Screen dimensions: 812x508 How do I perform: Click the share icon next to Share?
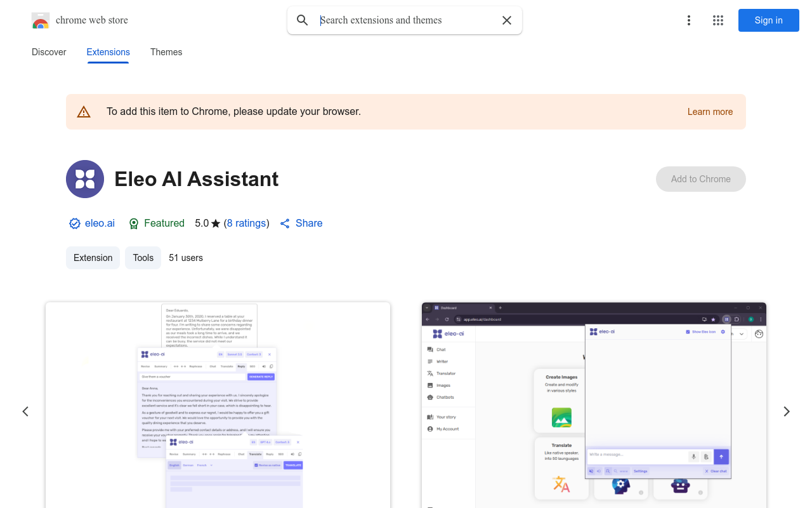pyautogui.click(x=285, y=224)
